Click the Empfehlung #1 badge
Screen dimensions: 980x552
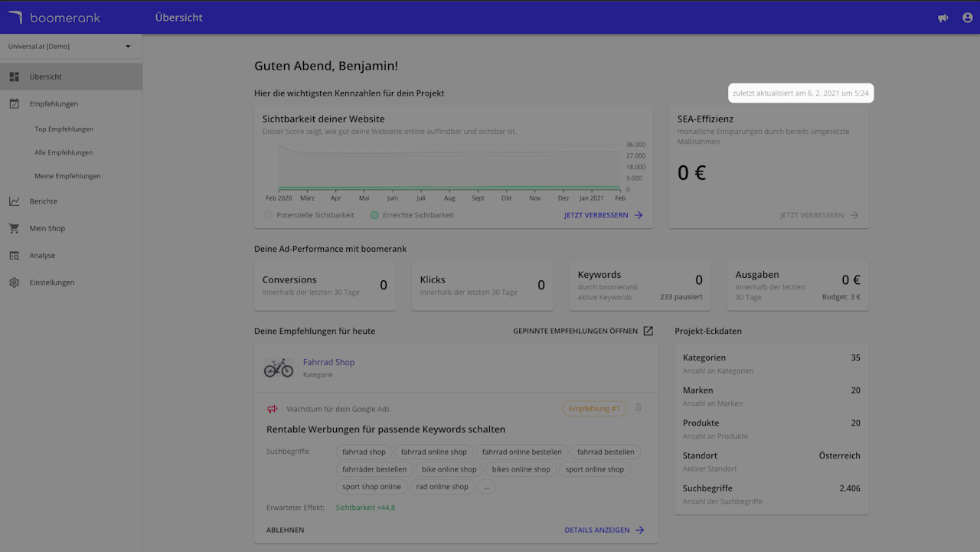594,409
